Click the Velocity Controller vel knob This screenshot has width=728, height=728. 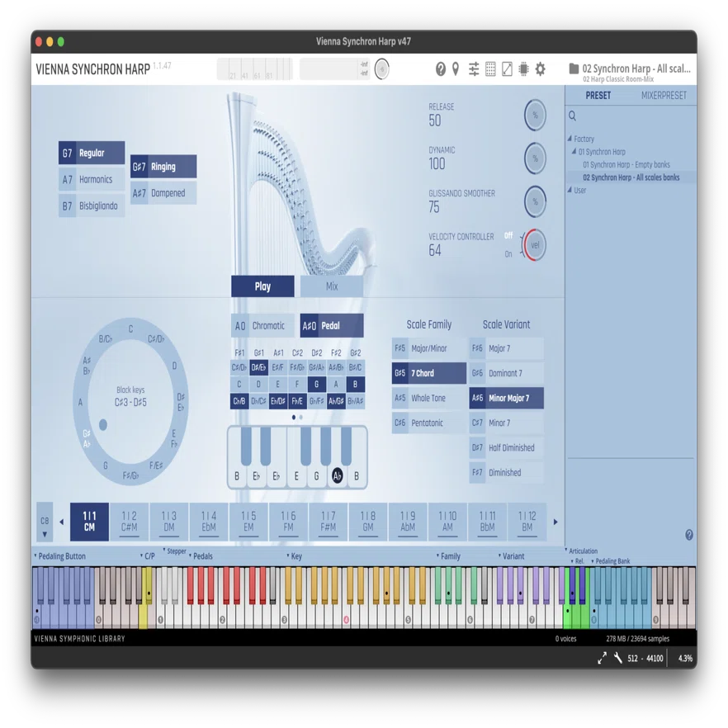click(534, 244)
